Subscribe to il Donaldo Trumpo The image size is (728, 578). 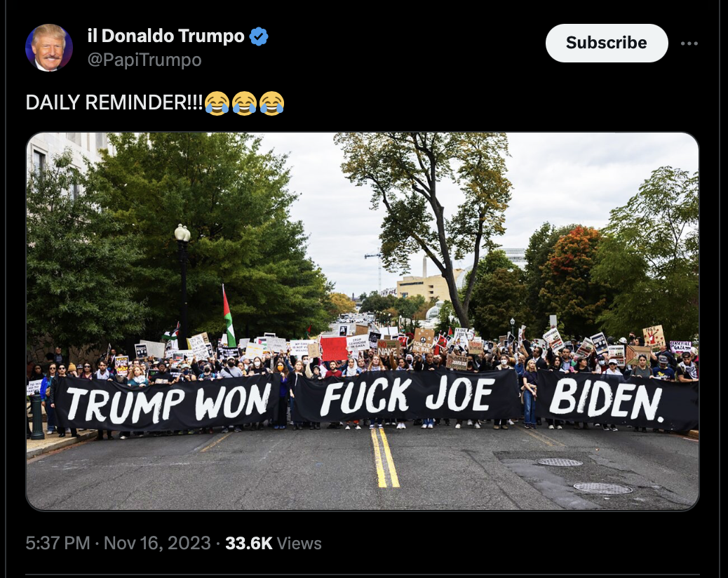click(607, 43)
